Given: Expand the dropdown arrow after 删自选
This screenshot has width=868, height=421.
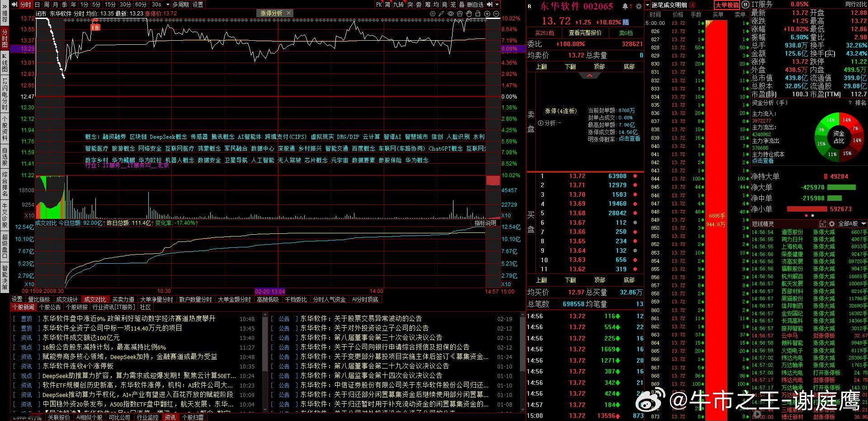Looking at the screenshot, I should (x=497, y=5).
